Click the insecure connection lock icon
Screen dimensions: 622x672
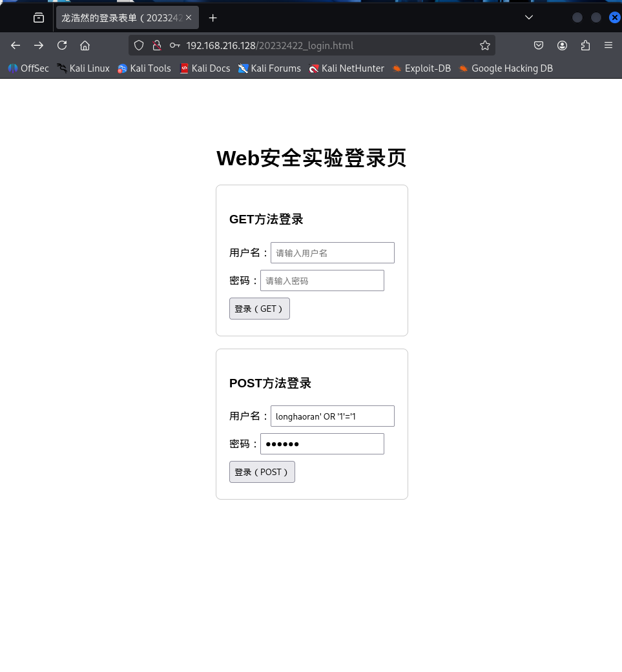tap(157, 45)
